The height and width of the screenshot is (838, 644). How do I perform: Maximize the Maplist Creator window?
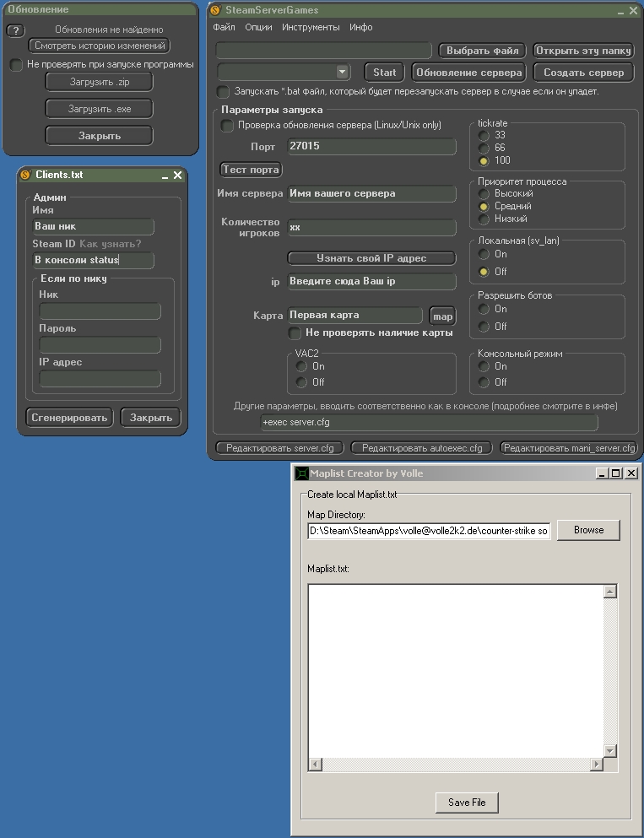click(x=615, y=473)
